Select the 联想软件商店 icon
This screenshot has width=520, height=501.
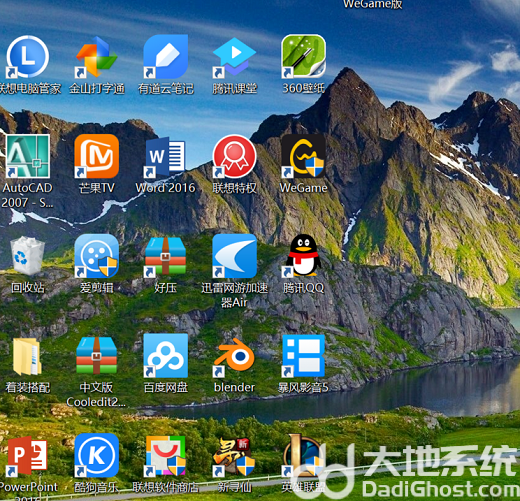166,455
